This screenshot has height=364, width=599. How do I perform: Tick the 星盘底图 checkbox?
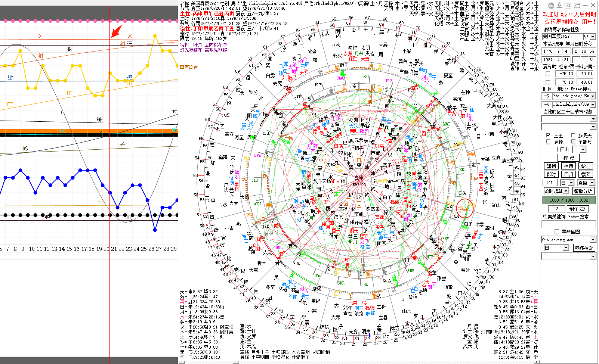(x=557, y=231)
